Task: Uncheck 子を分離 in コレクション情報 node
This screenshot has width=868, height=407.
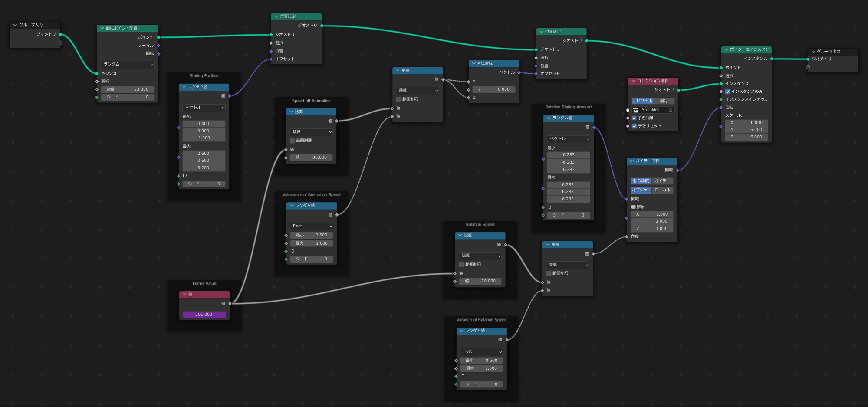Action: 634,118
